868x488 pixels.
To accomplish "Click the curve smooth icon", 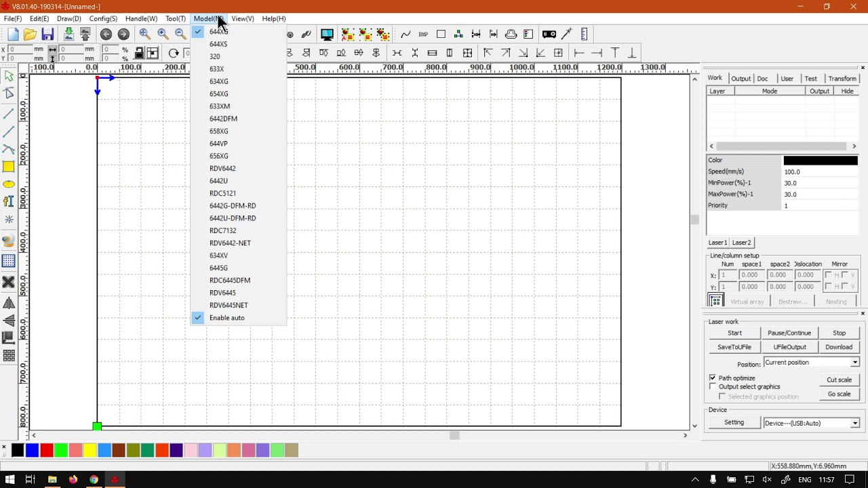I will coord(406,34).
